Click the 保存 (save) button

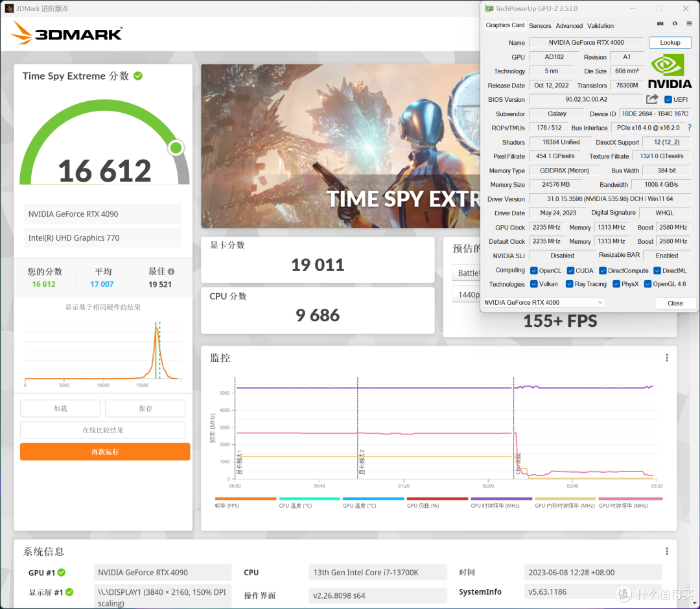pos(145,409)
